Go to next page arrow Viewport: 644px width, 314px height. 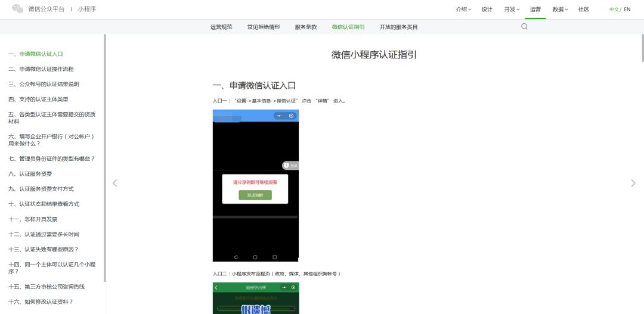point(633,183)
